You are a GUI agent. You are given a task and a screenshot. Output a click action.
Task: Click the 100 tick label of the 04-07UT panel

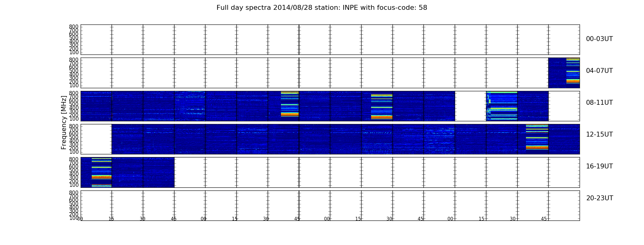[74, 85]
